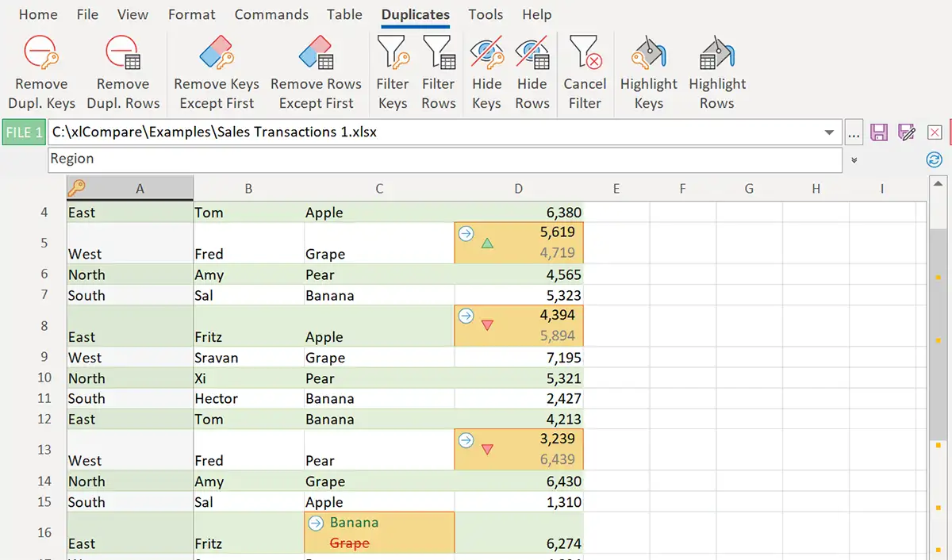Select column B header
The height and width of the screenshot is (560, 952).
click(x=249, y=189)
